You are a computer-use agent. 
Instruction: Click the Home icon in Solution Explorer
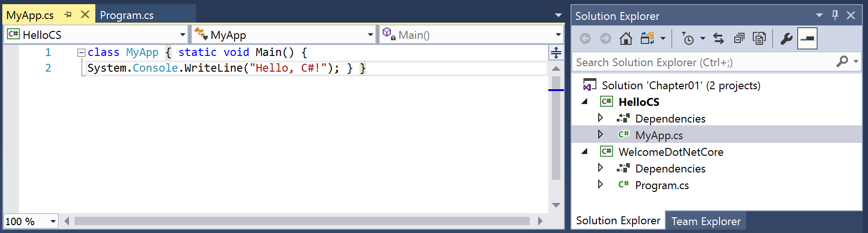[626, 38]
